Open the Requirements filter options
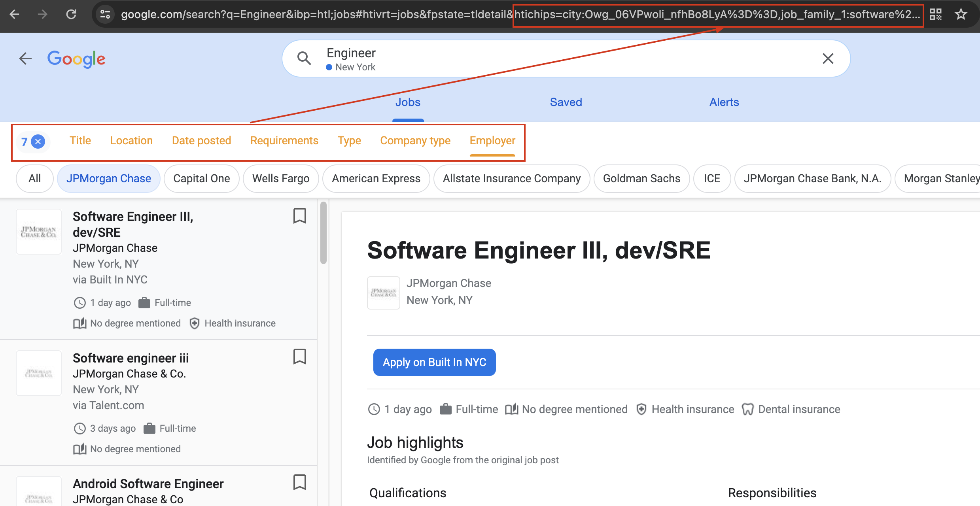Image resolution: width=980 pixels, height=506 pixels. pyautogui.click(x=284, y=141)
